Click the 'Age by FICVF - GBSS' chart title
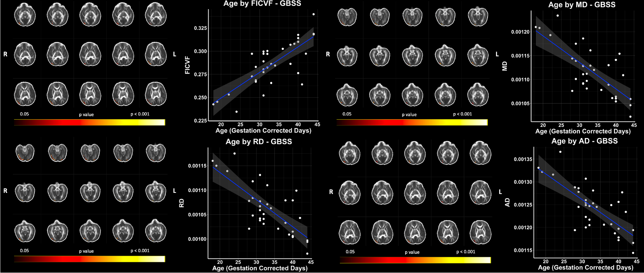 [x=262, y=4]
